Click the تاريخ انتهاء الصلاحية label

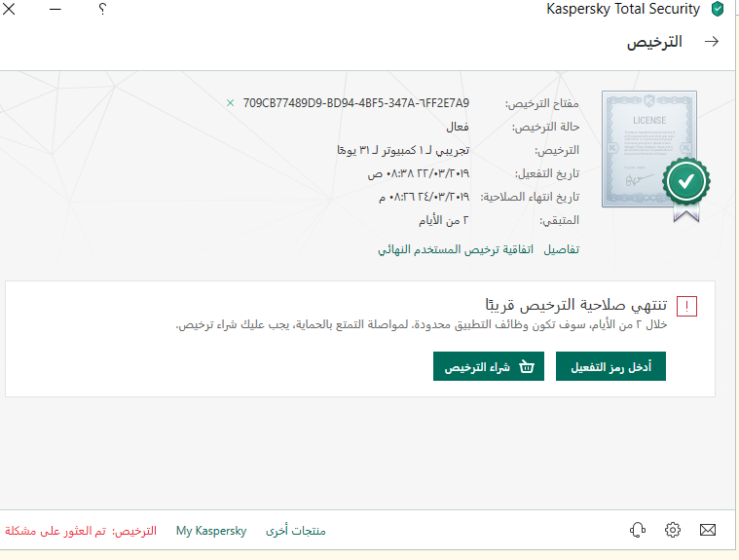(x=530, y=197)
